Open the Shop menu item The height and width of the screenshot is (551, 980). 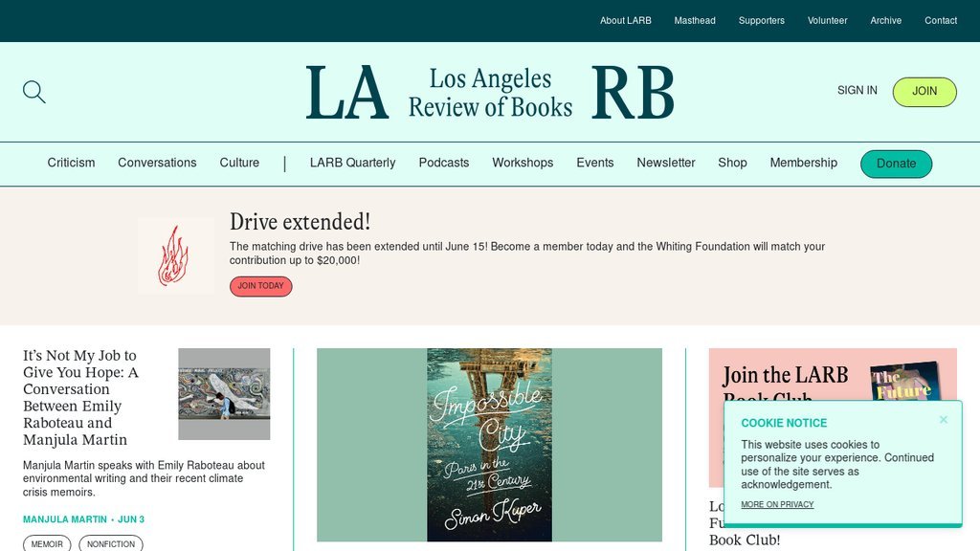pos(732,163)
